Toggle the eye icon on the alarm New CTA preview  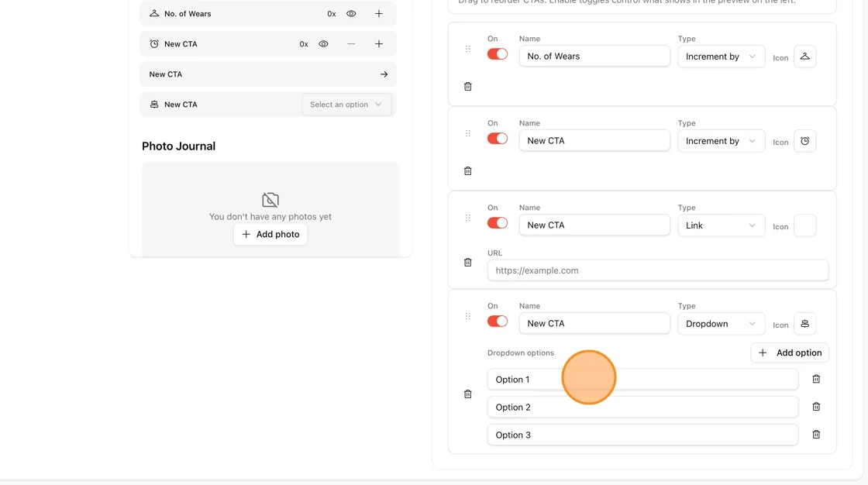323,43
